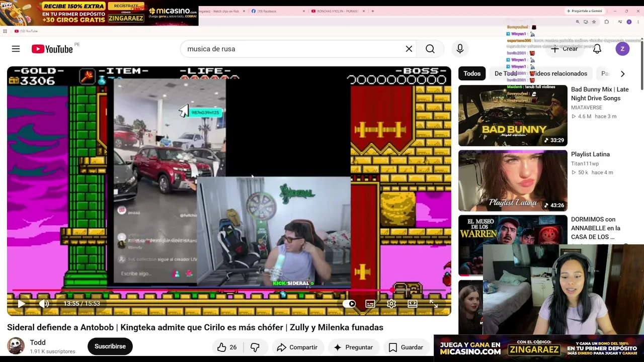Open the apps grid in the bookmarks bar
644x362 pixels.
click(x=5, y=31)
